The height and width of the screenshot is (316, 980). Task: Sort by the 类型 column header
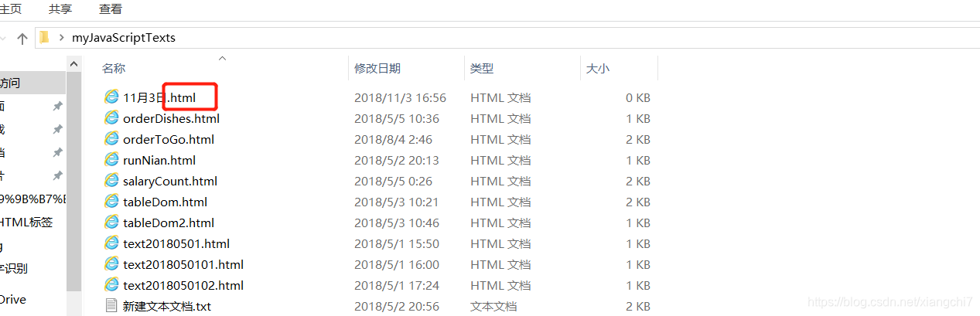(482, 69)
